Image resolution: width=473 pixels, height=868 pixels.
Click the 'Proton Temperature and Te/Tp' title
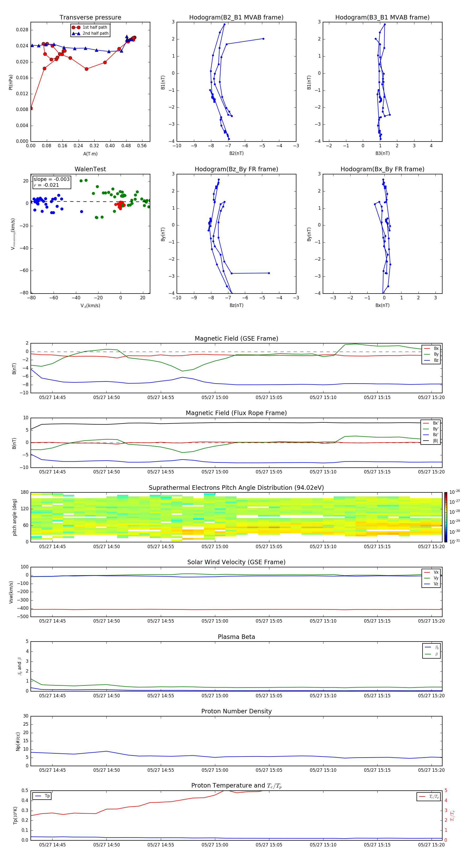[x=236, y=786]
